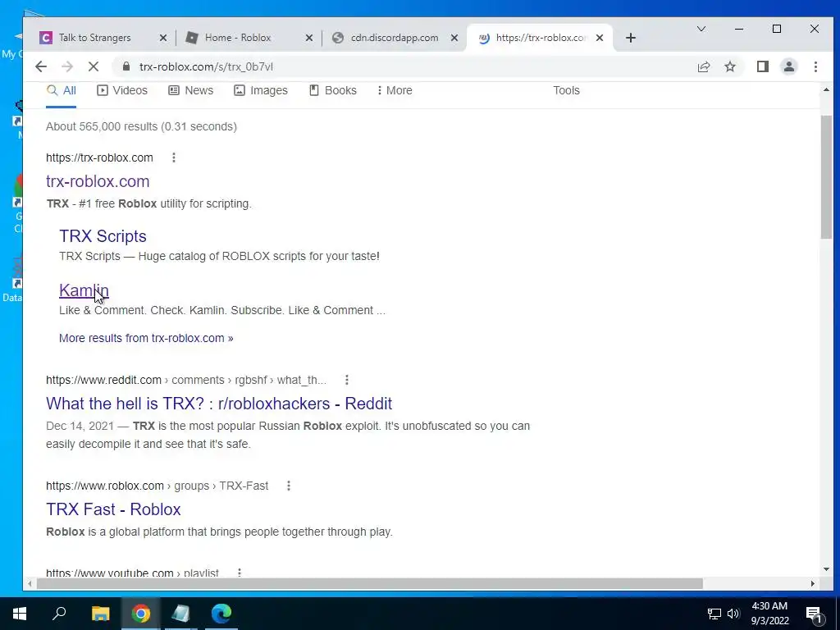Screen dimensions: 840x630
Task: Click the forward navigation arrow
Action: (67, 66)
